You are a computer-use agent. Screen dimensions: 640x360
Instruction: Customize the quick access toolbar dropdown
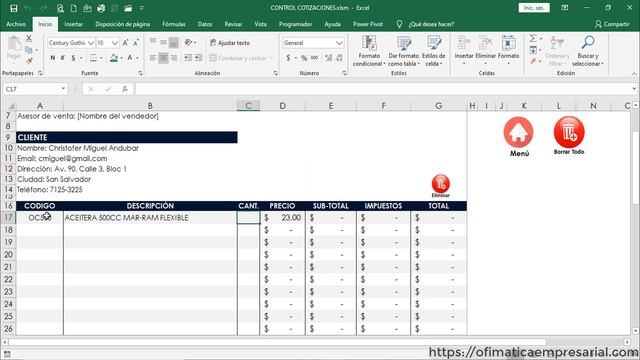click(x=142, y=8)
